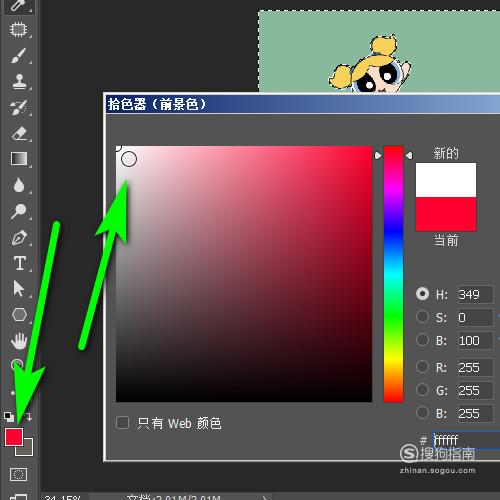Enable the 只有 Web 颜色 checkbox

click(x=122, y=423)
